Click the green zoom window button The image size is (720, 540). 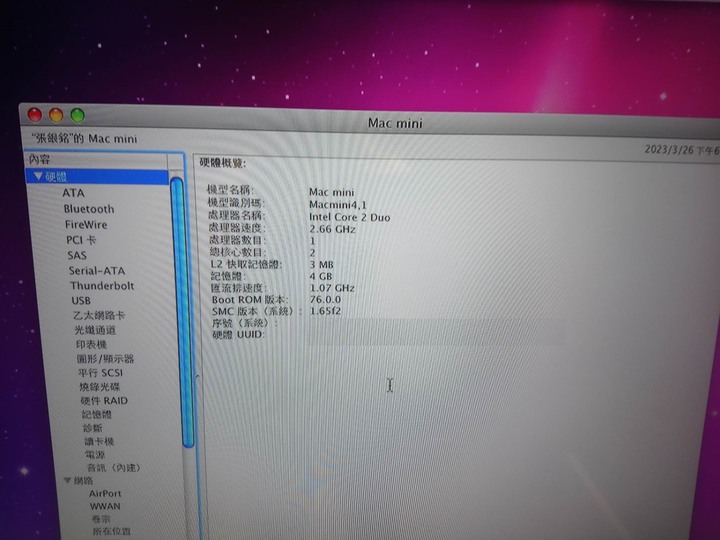[78, 115]
